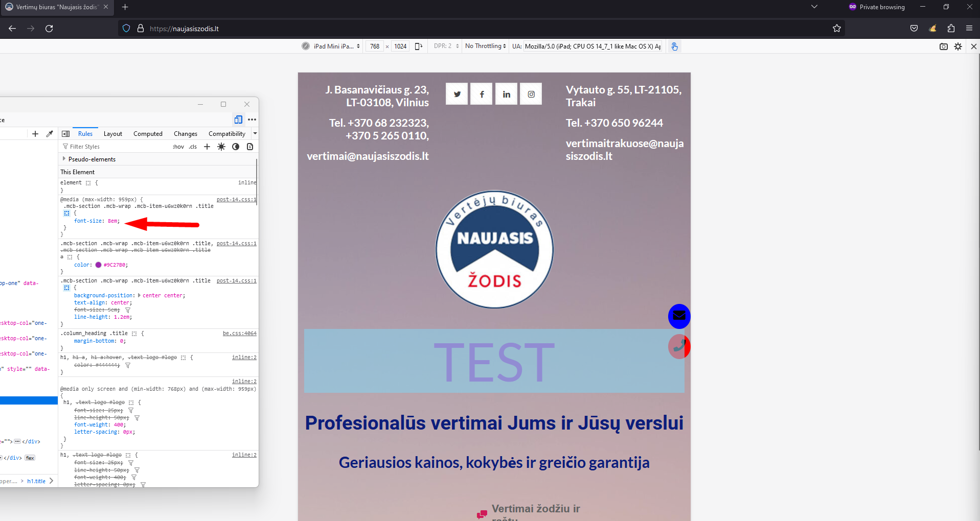
Task: Edit the viewport height 1024 field
Action: (x=400, y=46)
